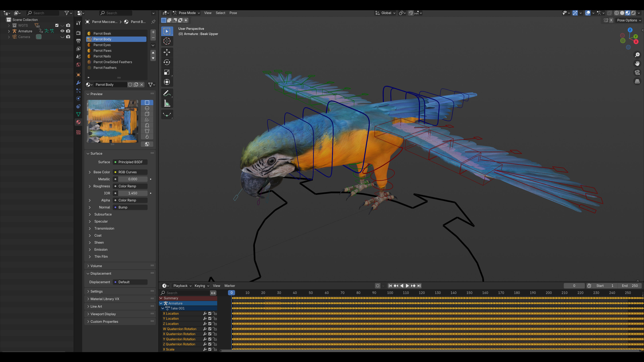Remove the selected material slot
The width and height of the screenshot is (644, 362).
click(153, 38)
